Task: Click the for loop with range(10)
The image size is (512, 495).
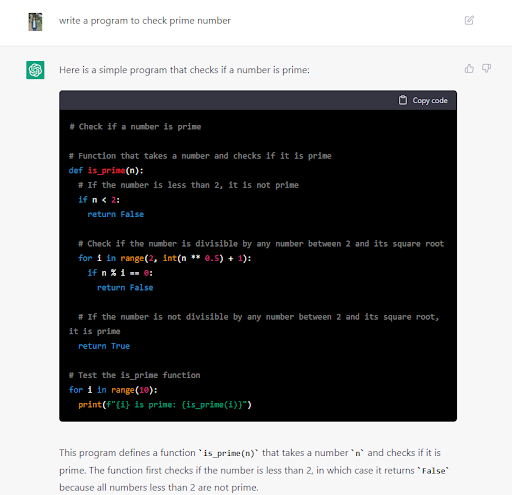Action: (x=113, y=390)
